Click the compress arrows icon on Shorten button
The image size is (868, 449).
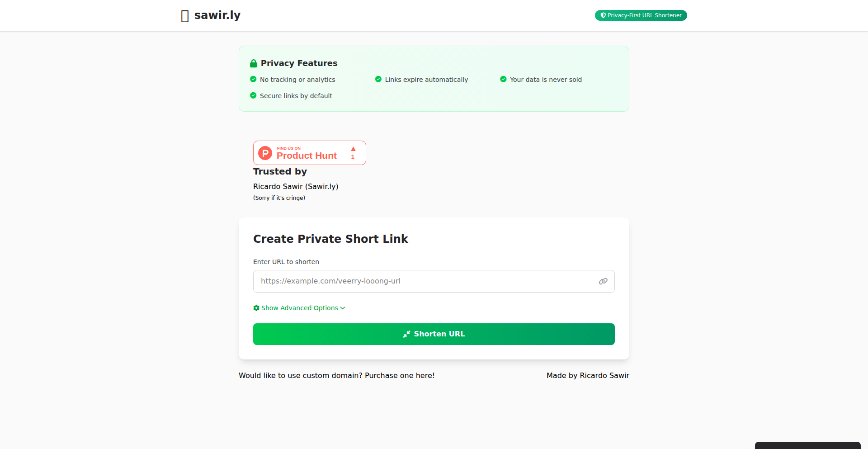407,334
